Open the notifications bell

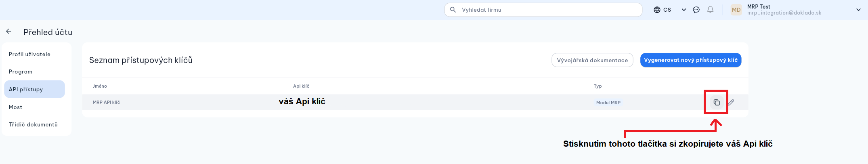(710, 10)
